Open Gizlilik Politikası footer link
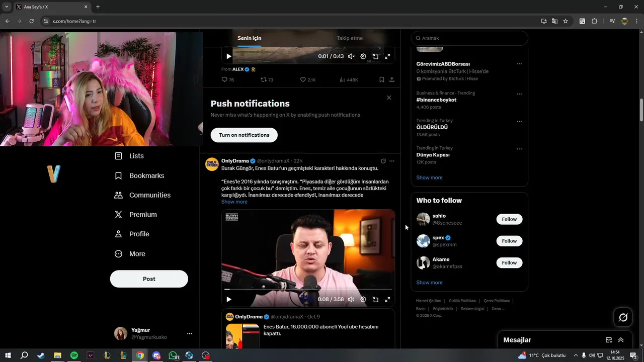 click(x=462, y=301)
